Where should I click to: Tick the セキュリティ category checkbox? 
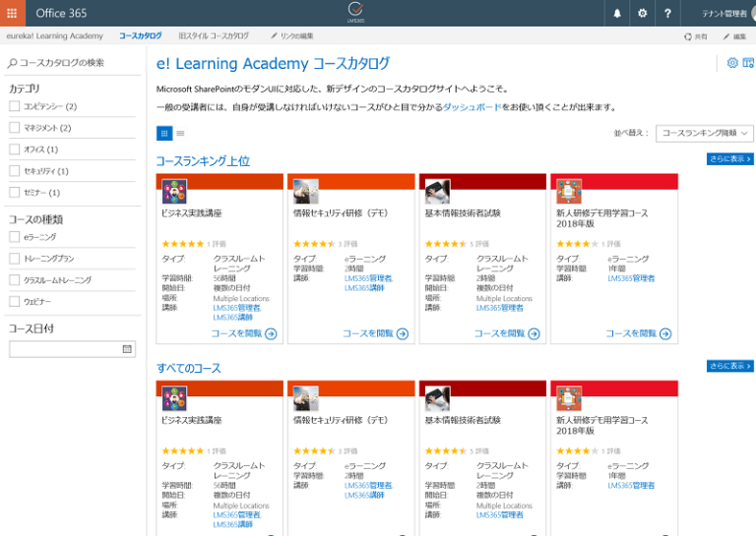point(15,171)
